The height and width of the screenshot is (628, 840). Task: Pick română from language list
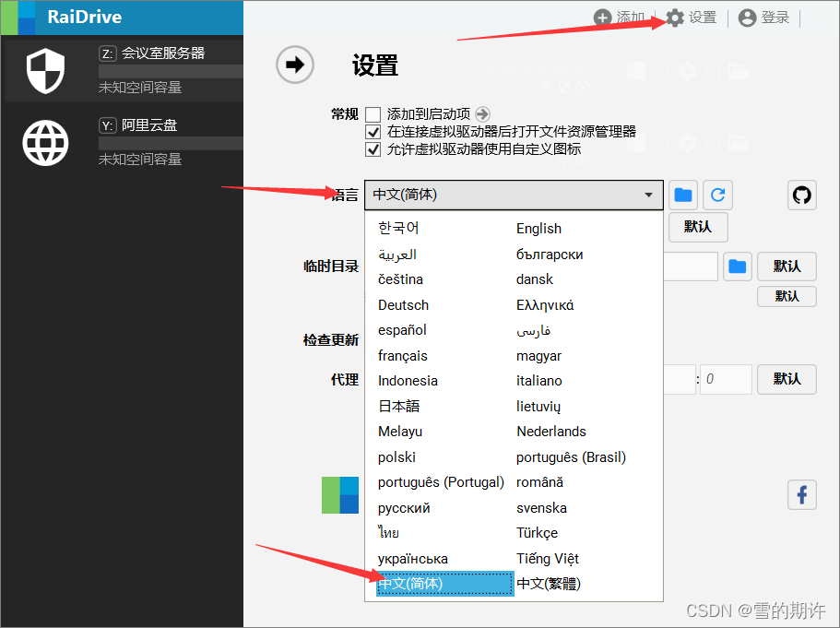tap(539, 482)
